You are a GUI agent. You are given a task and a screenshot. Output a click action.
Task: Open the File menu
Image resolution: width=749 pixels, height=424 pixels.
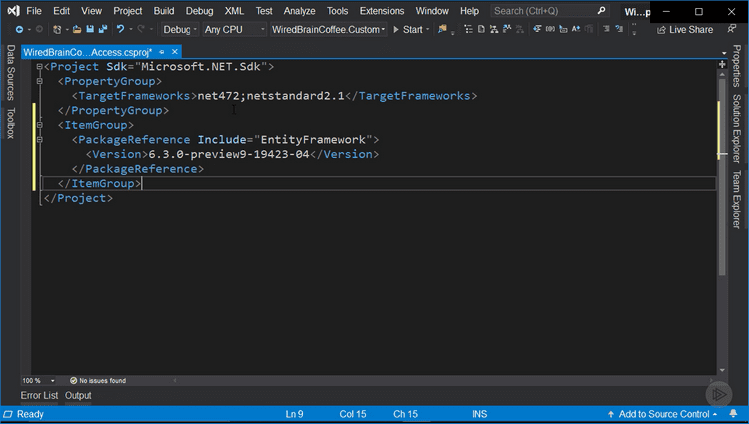click(33, 11)
